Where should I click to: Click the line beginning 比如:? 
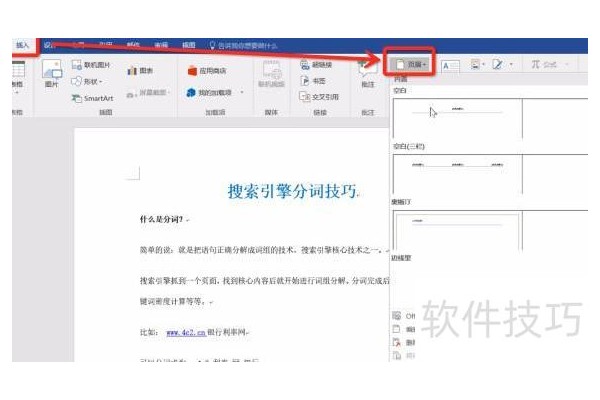pyautogui.click(x=194, y=332)
